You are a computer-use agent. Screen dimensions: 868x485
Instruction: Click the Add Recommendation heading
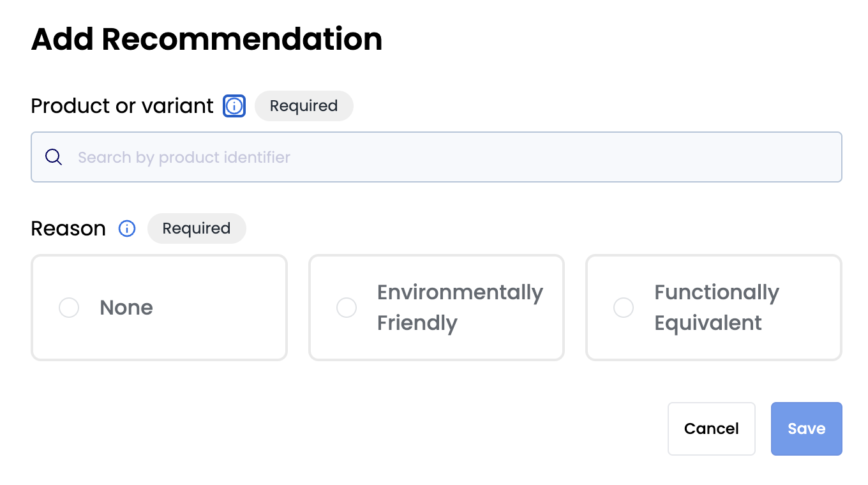[x=207, y=39]
